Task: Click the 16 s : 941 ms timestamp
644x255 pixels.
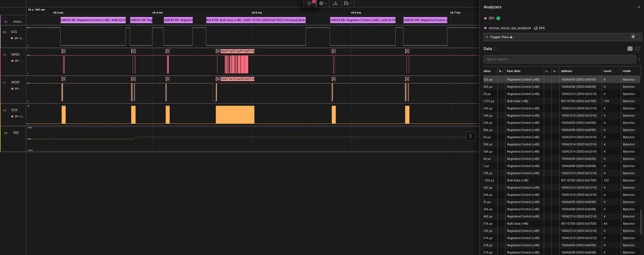Action: (36, 10)
